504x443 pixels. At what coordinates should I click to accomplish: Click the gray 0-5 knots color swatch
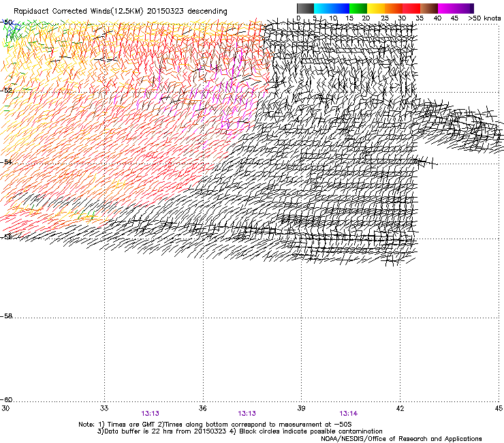(x=305, y=8)
